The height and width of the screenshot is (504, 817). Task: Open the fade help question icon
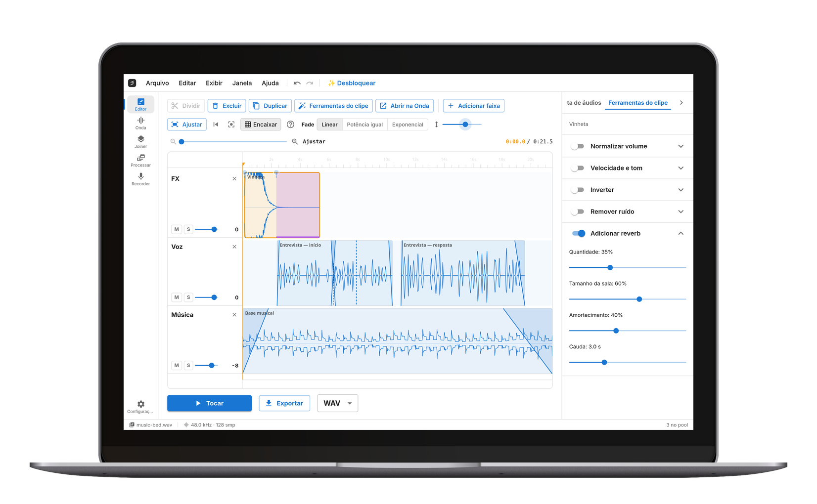291,125
